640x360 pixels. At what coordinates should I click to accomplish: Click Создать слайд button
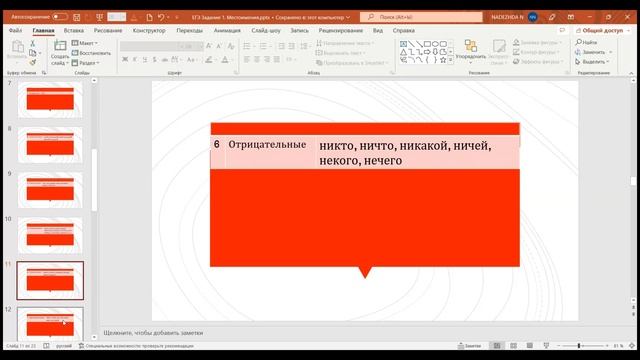pyautogui.click(x=60, y=53)
